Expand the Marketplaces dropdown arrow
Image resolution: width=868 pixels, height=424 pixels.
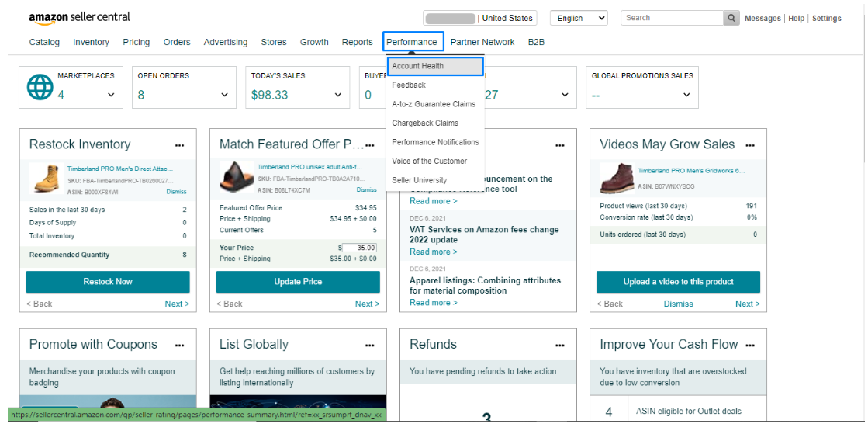(111, 95)
